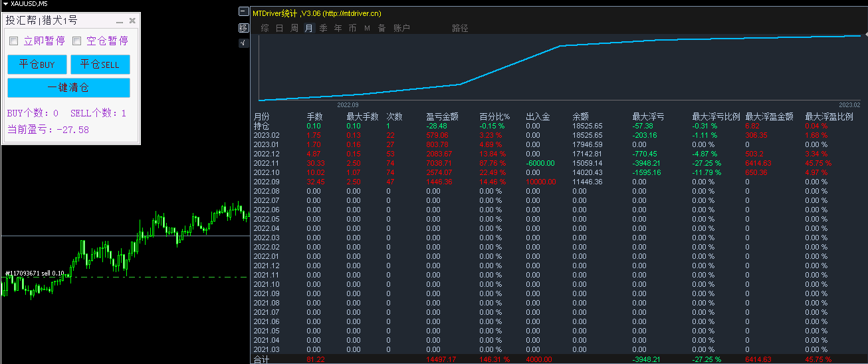Viewport: 868px width, 364px height.
Task: Switch to the 年 yearly tab
Action: click(x=338, y=28)
